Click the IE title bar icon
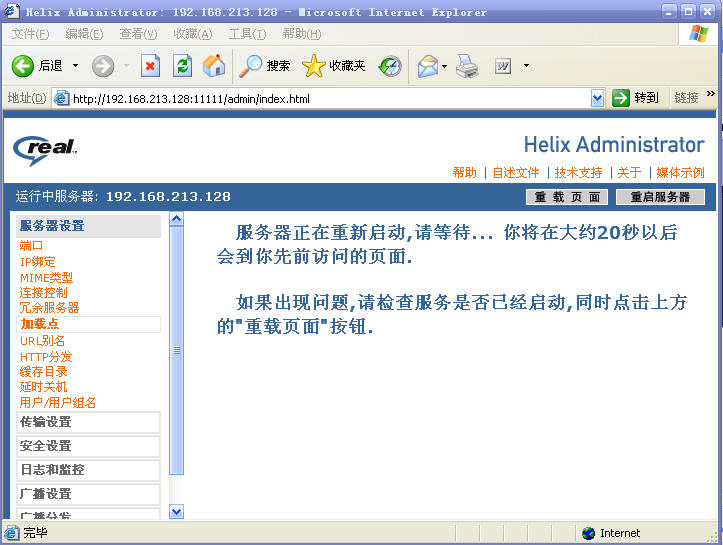This screenshot has width=723, height=545. tap(12, 12)
